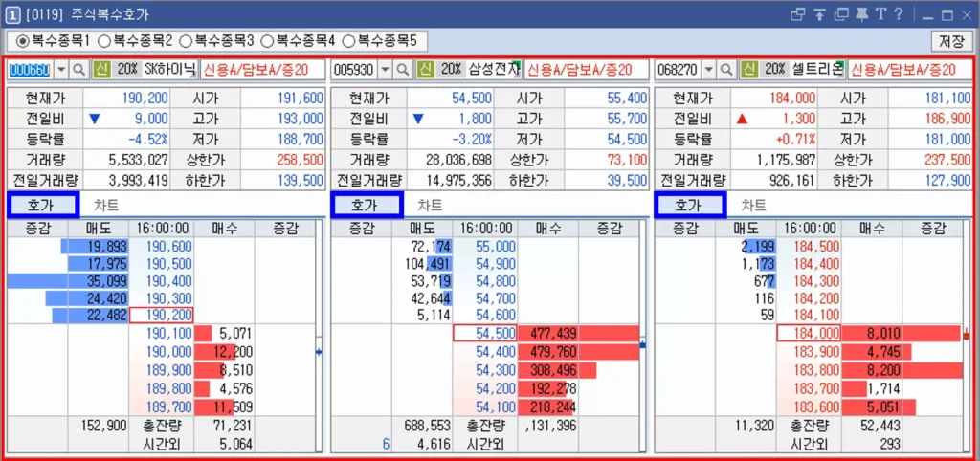Click stock code input field 000660
Image resolution: width=980 pixels, height=461 pixels.
(31, 69)
